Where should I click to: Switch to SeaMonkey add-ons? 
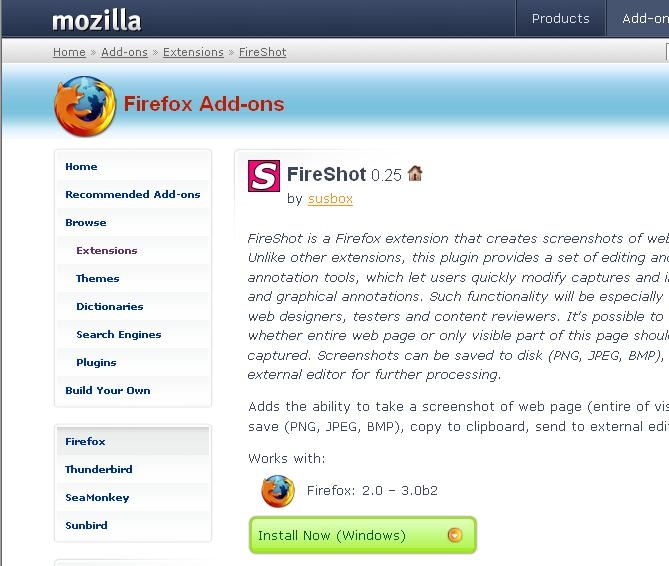(x=97, y=498)
